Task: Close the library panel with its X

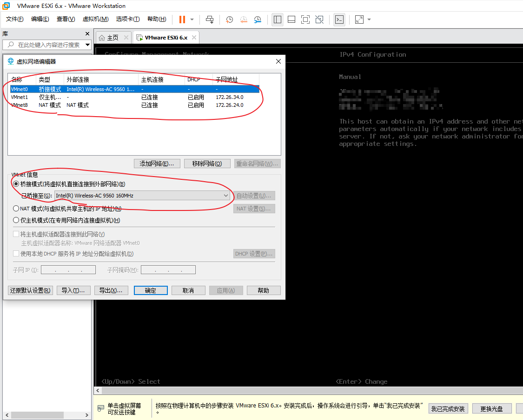Action: tap(87, 33)
